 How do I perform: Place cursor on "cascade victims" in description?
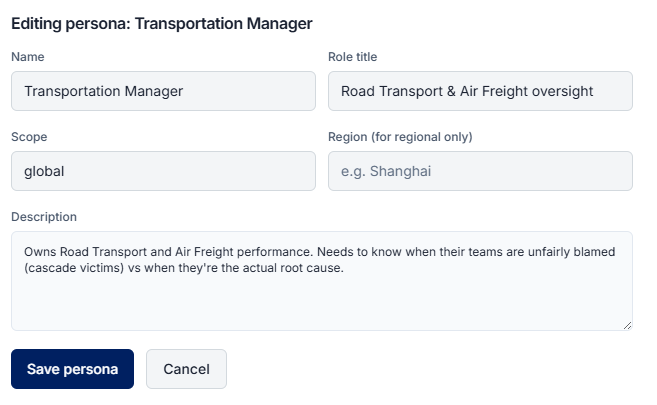coord(74,268)
